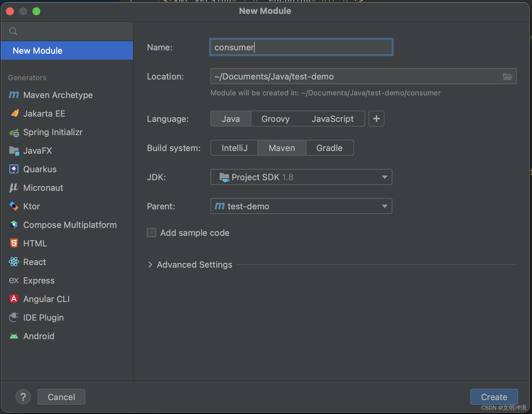The width and height of the screenshot is (532, 414).
Task: Open the Compose Multiplatform generator
Action: pos(70,225)
